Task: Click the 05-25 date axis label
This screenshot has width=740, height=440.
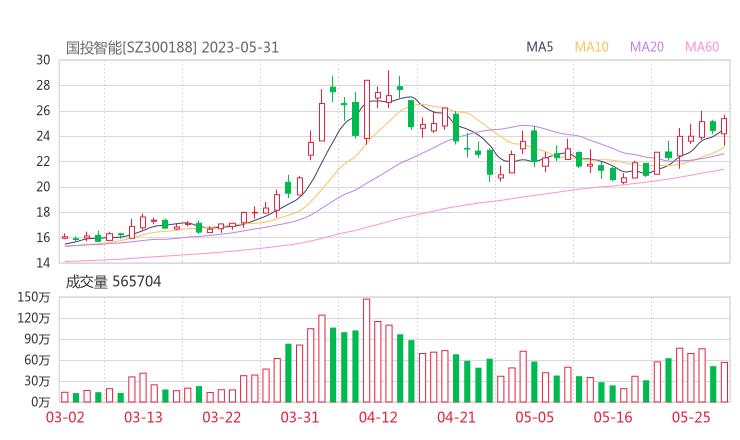Action: [x=691, y=417]
